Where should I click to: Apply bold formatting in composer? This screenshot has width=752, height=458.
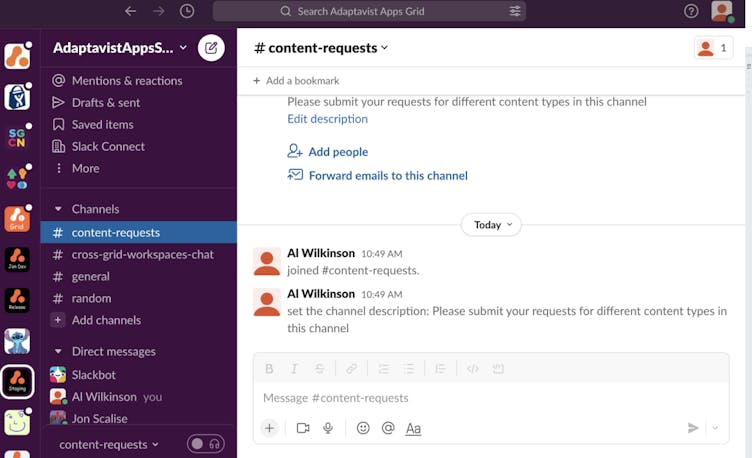pyautogui.click(x=269, y=368)
